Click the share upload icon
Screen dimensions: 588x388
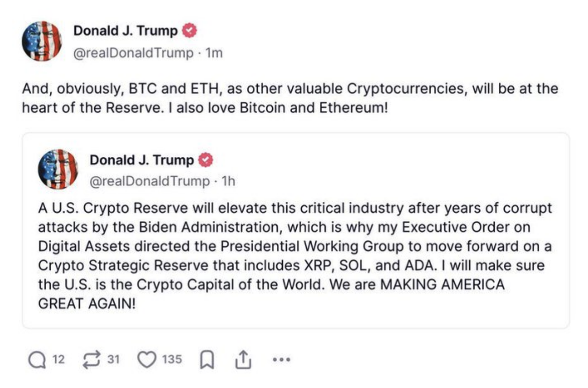pyautogui.click(x=242, y=360)
